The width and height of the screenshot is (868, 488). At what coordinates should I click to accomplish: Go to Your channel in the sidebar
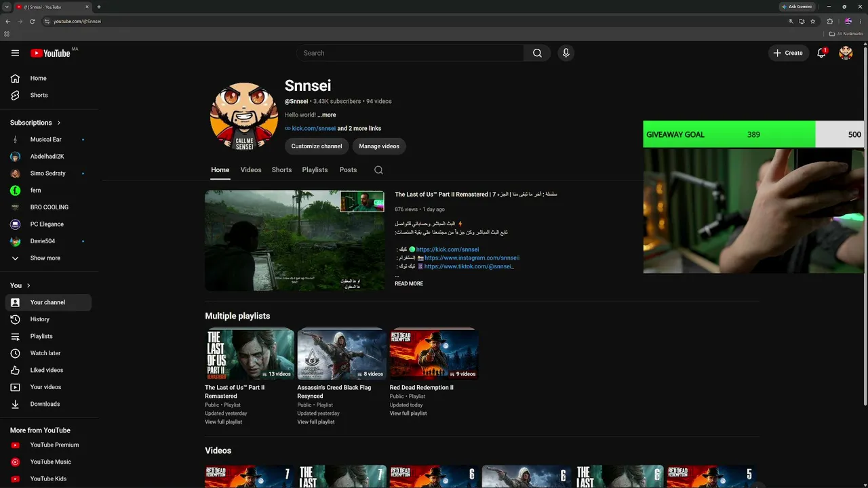pyautogui.click(x=47, y=302)
